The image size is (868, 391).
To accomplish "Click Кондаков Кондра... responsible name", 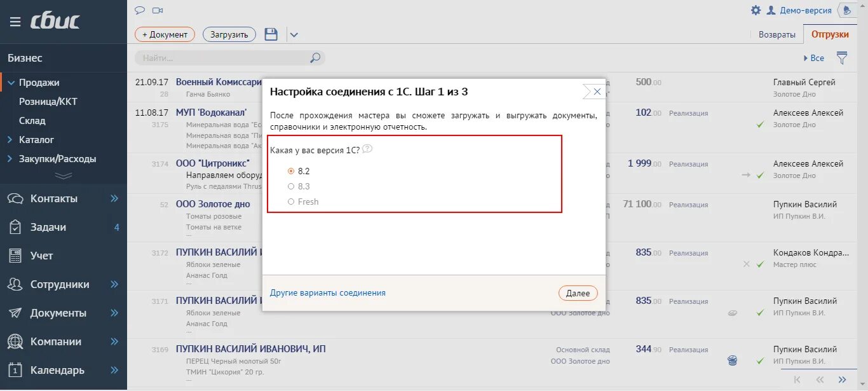I will [x=811, y=252].
